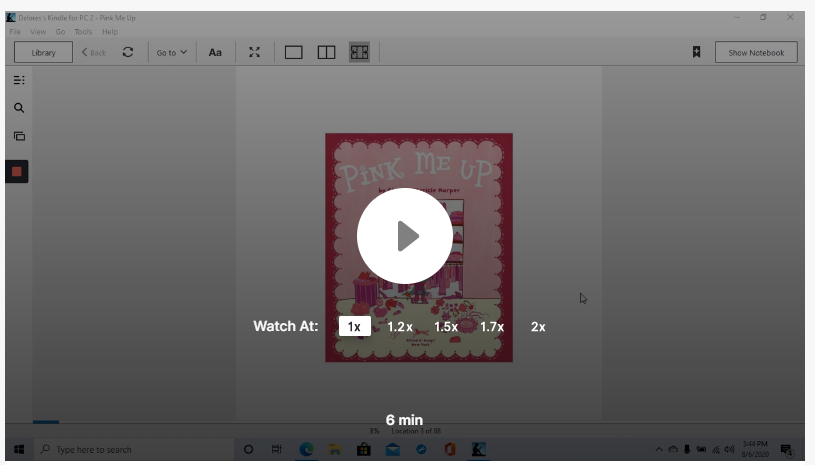Switch to two column page layout
This screenshot has height=465, width=815.
click(326, 52)
